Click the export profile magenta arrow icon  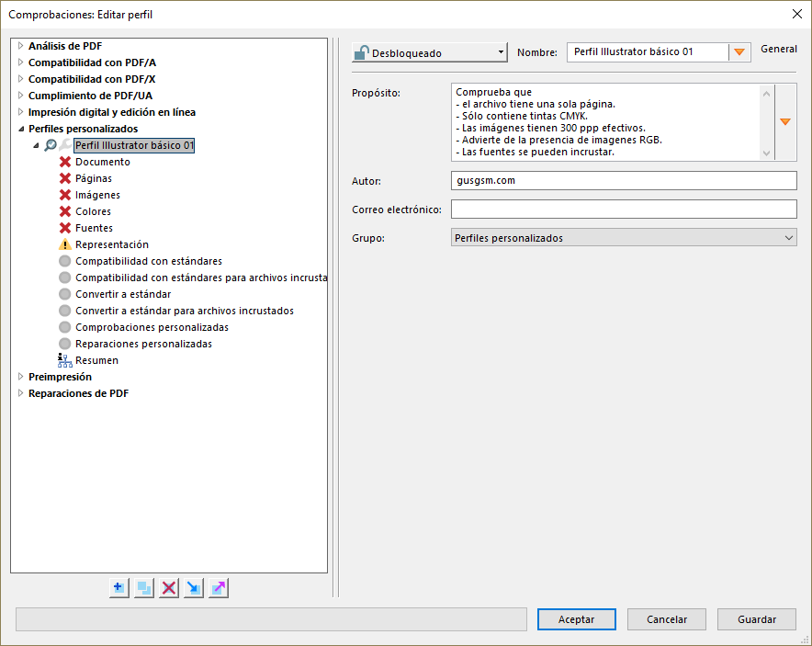coord(219,588)
